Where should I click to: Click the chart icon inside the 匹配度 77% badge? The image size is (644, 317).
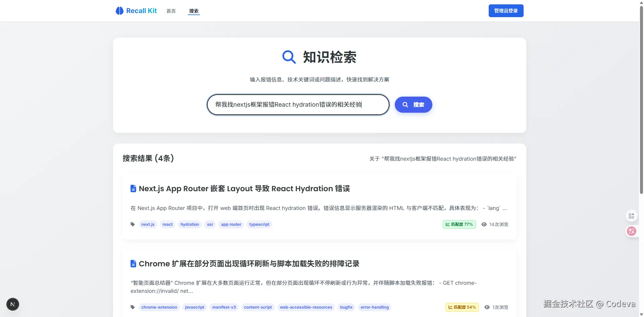pos(448,224)
